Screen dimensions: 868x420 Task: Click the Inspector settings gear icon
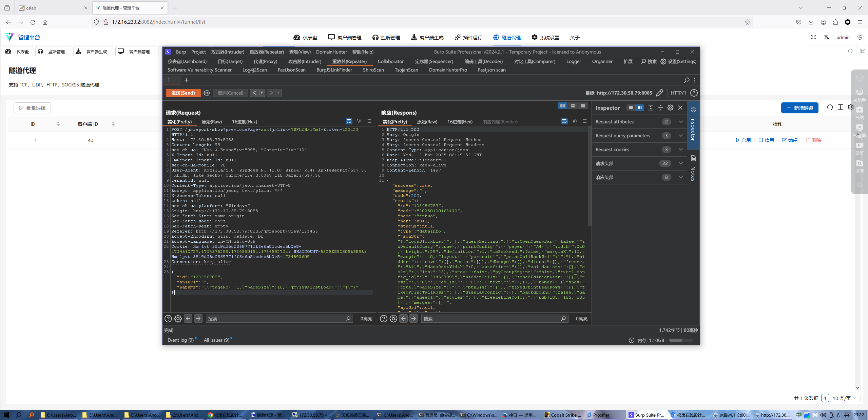tap(670, 108)
